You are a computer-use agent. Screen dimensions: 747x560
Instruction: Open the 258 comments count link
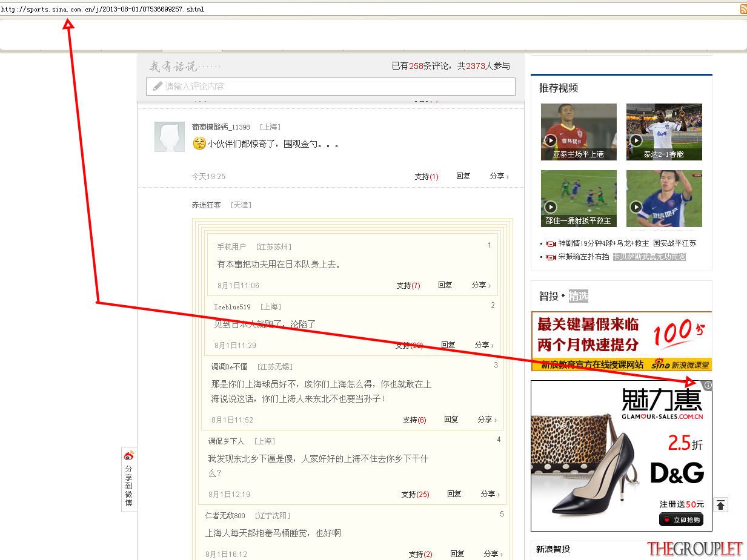tap(416, 66)
